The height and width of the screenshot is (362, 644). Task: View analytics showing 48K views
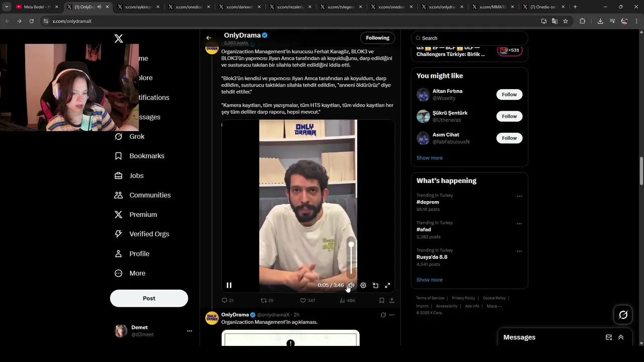pos(347,300)
